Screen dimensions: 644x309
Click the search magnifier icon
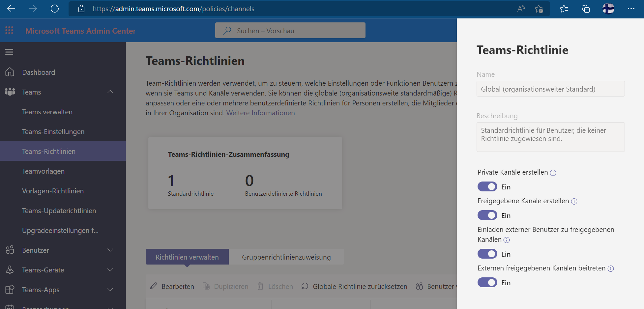(227, 31)
